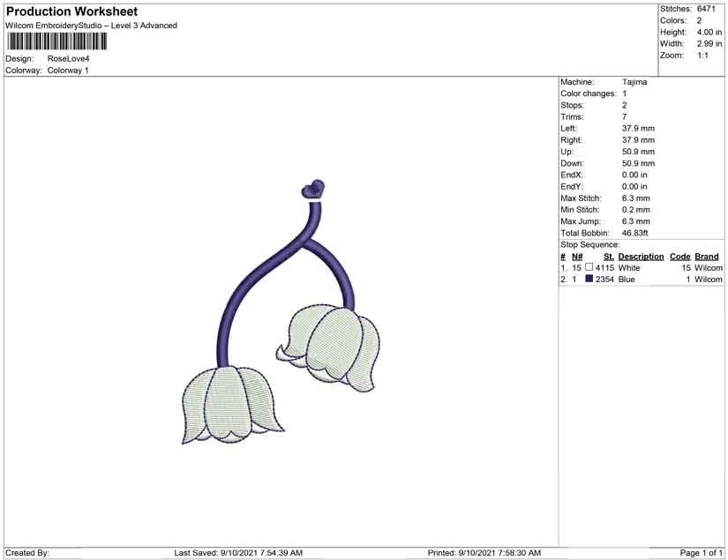Click the White thread description
728x560 pixels.
(629, 268)
